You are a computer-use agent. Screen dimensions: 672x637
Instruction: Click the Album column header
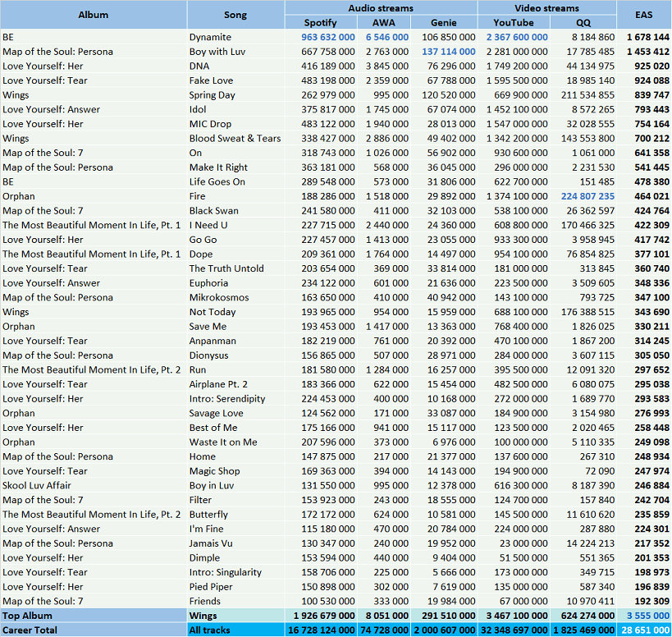94,15
